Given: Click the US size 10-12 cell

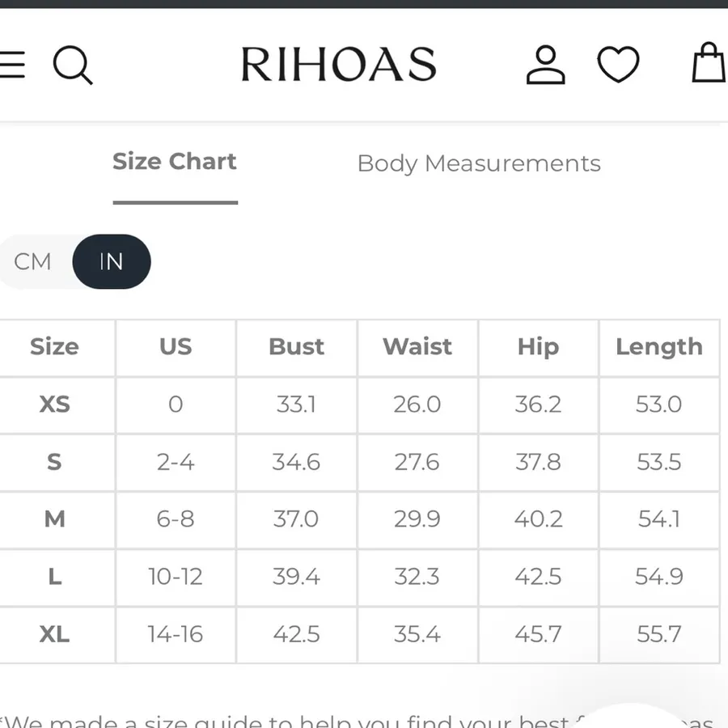Looking at the screenshot, I should click(x=176, y=577).
